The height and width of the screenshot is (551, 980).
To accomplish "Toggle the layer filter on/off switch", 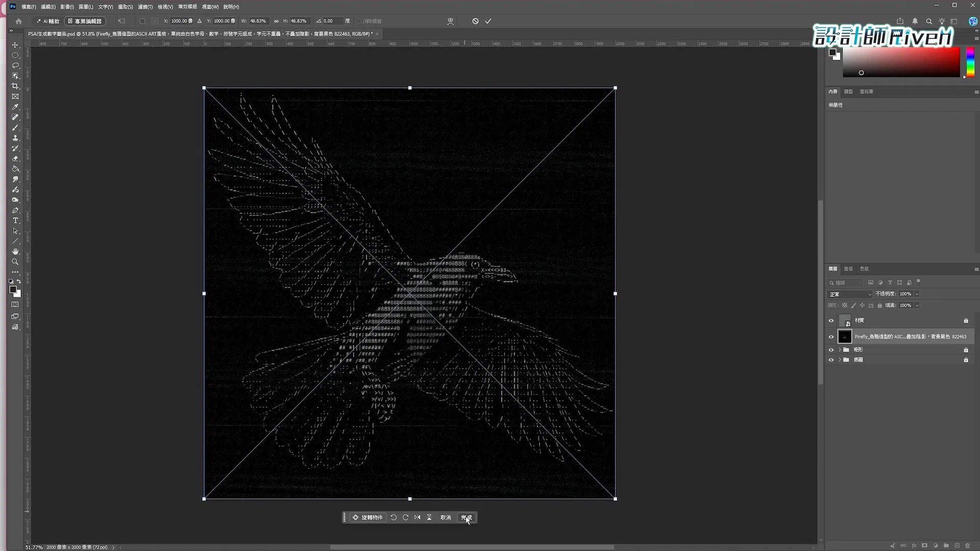I will point(918,281).
